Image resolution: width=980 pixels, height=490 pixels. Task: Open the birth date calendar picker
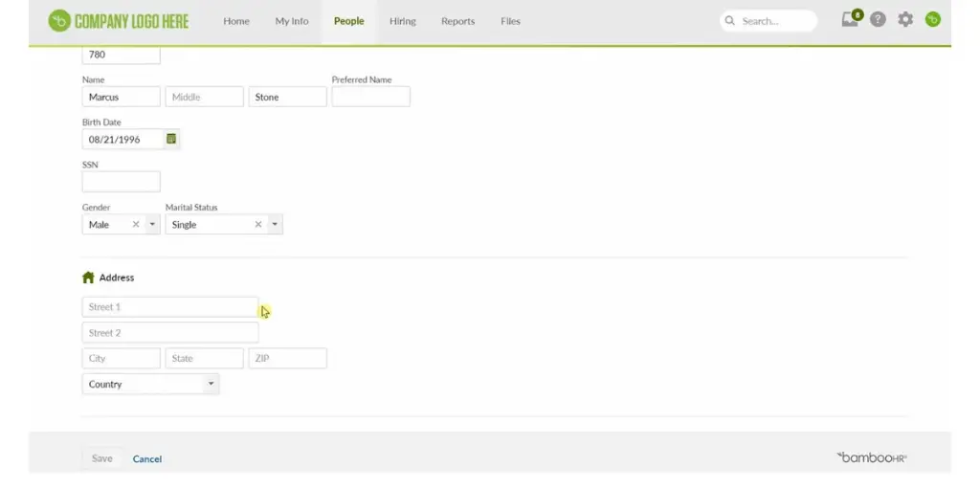(171, 140)
